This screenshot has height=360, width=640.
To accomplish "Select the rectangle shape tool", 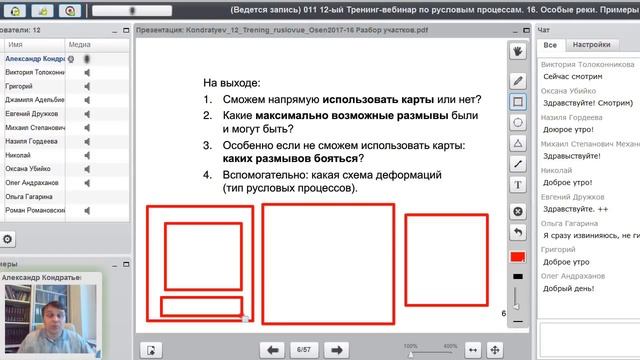I will point(518,102).
